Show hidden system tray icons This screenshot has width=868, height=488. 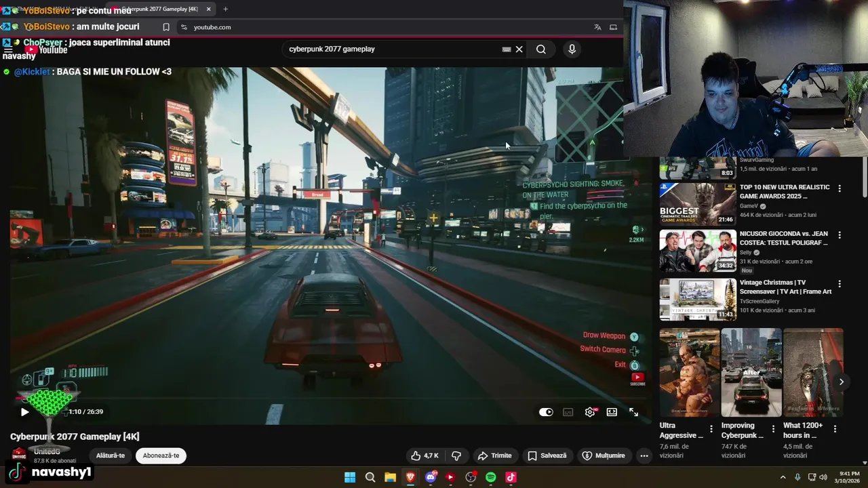[783, 477]
